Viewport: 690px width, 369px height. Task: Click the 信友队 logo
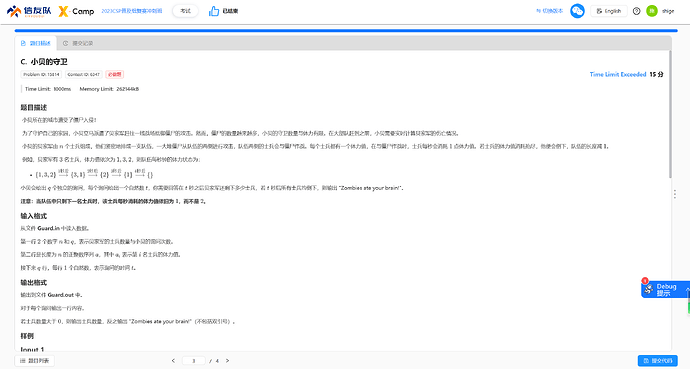click(x=29, y=11)
